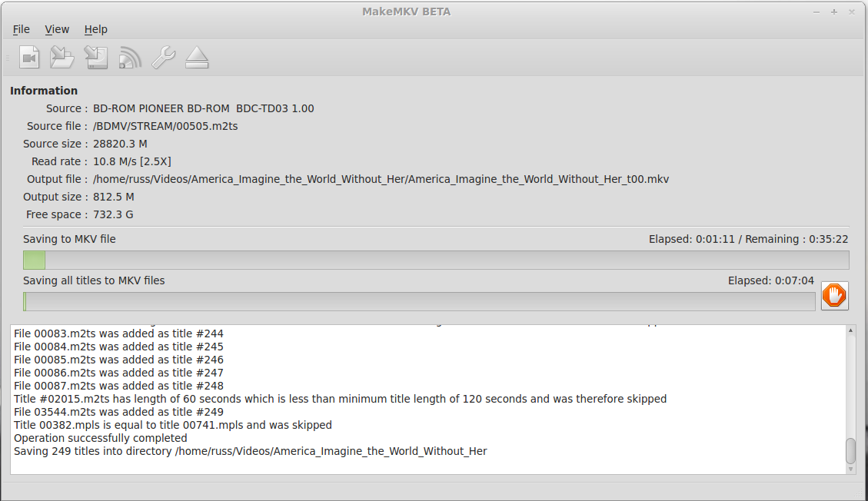Viewport: 868px width, 501px height.
Task: Click the Saving to MKV file progress bar
Action: 436,260
